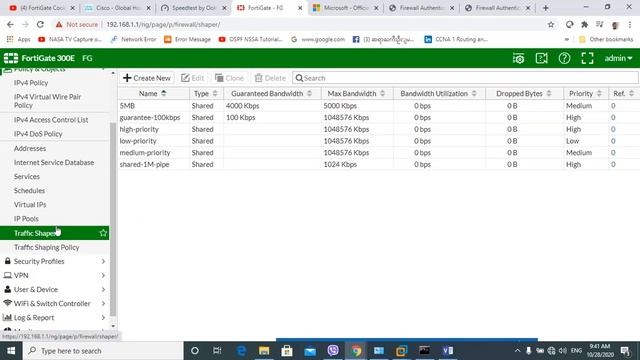Sort by Max Bandwidth column
The image size is (640, 360).
pyautogui.click(x=357, y=93)
